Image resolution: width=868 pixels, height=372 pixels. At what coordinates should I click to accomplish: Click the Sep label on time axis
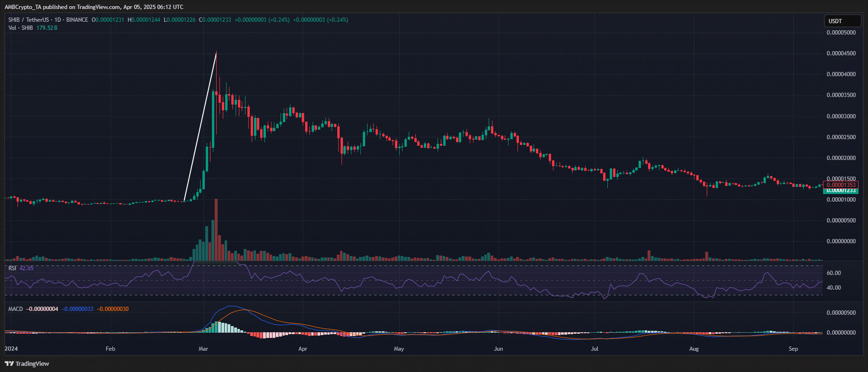coord(793,349)
